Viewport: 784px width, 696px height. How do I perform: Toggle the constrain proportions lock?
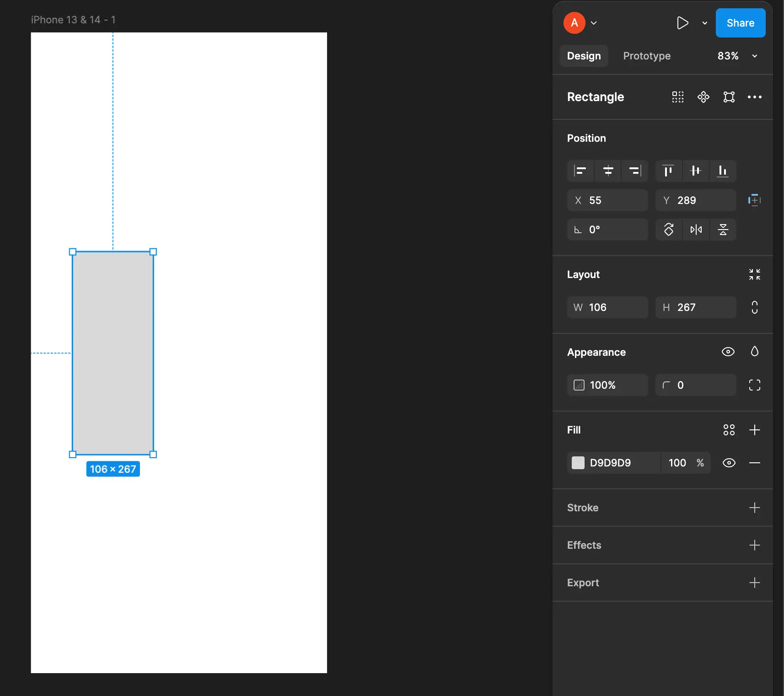point(754,307)
